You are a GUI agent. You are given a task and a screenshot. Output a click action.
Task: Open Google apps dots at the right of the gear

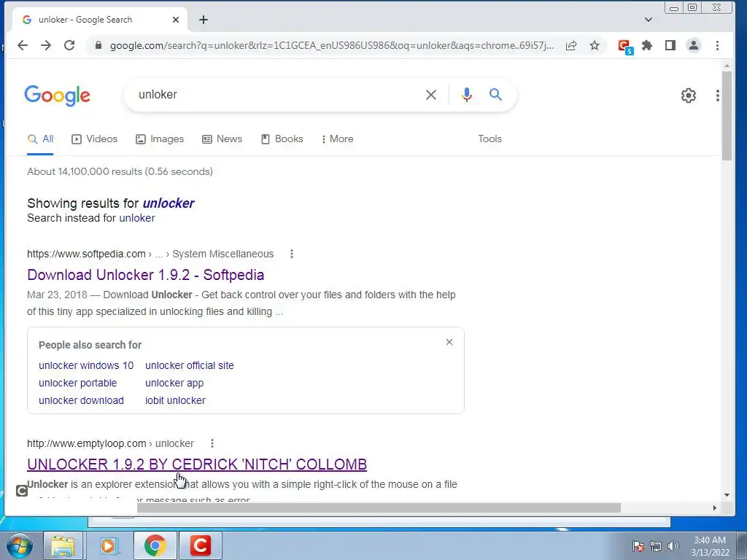click(x=717, y=96)
